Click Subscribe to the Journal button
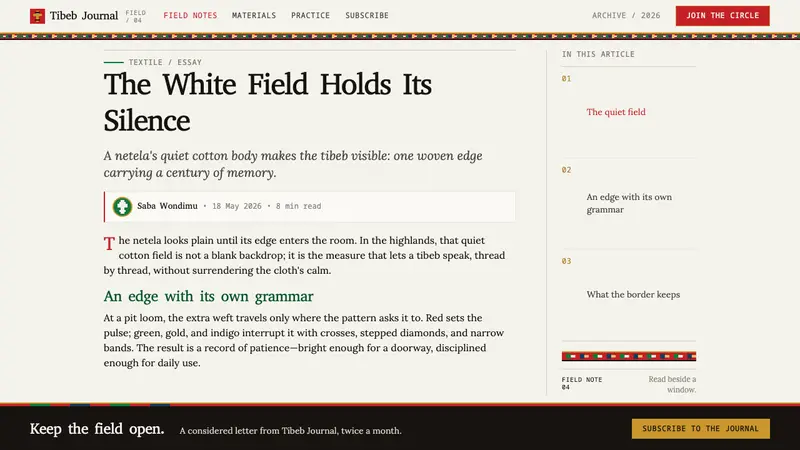Image resolution: width=800 pixels, height=450 pixels. (x=701, y=429)
